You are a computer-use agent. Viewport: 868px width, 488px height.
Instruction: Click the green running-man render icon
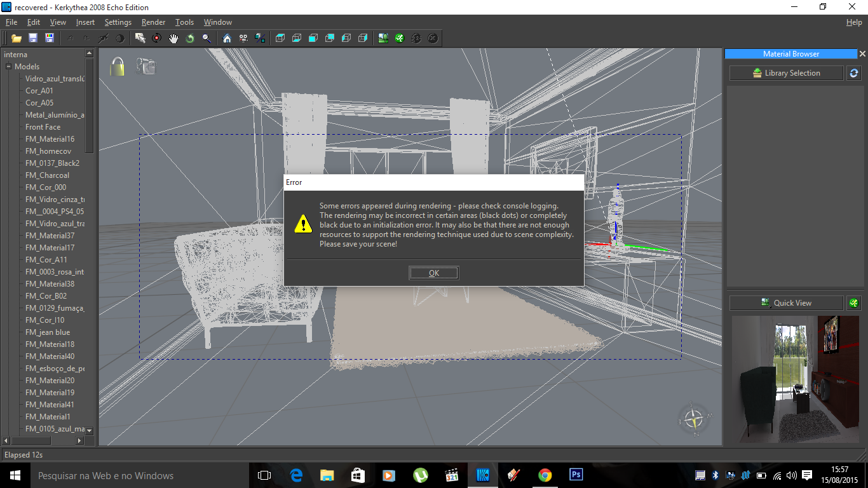click(x=400, y=38)
